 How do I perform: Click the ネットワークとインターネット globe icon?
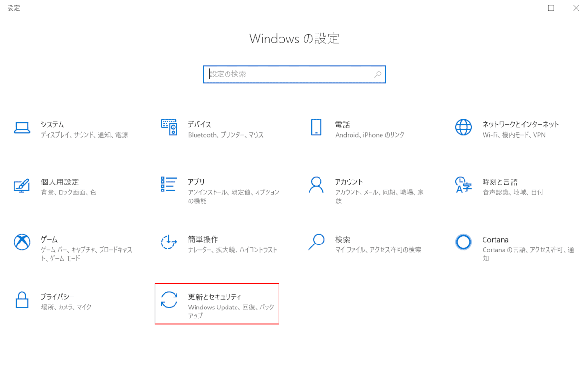(464, 127)
